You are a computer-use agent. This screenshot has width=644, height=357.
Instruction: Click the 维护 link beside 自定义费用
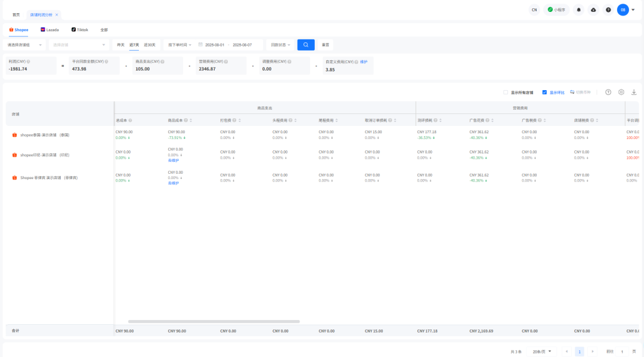pos(364,61)
